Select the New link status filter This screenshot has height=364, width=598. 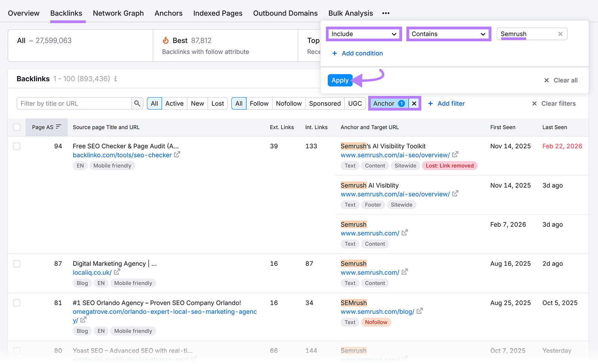197,104
